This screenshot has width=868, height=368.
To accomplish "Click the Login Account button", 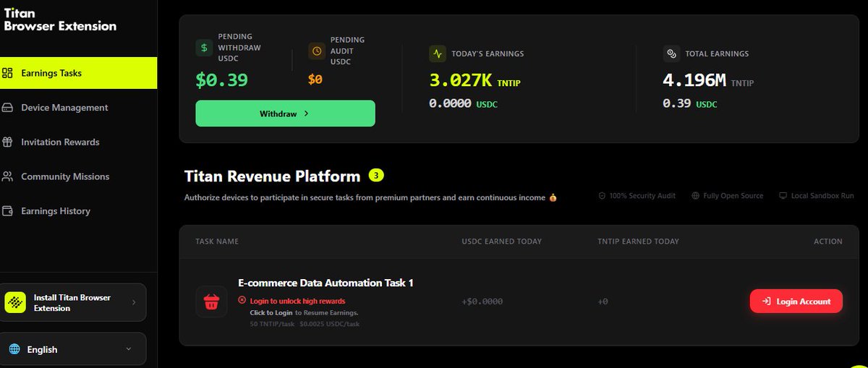I will pos(796,301).
